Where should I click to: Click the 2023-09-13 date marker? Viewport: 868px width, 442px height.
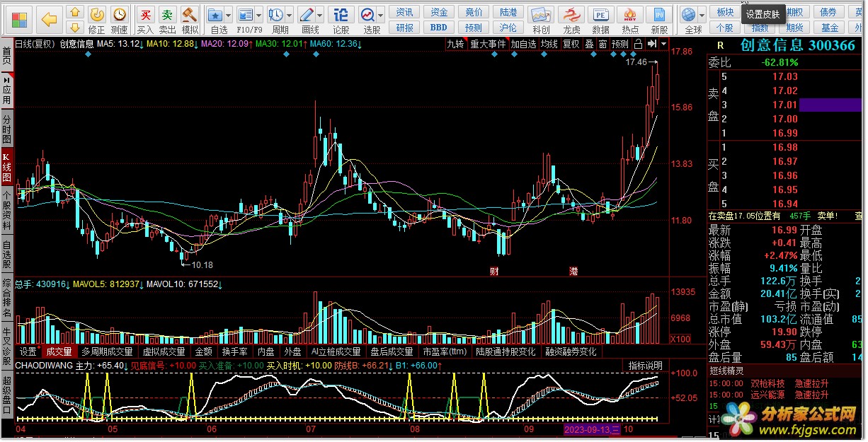point(592,429)
